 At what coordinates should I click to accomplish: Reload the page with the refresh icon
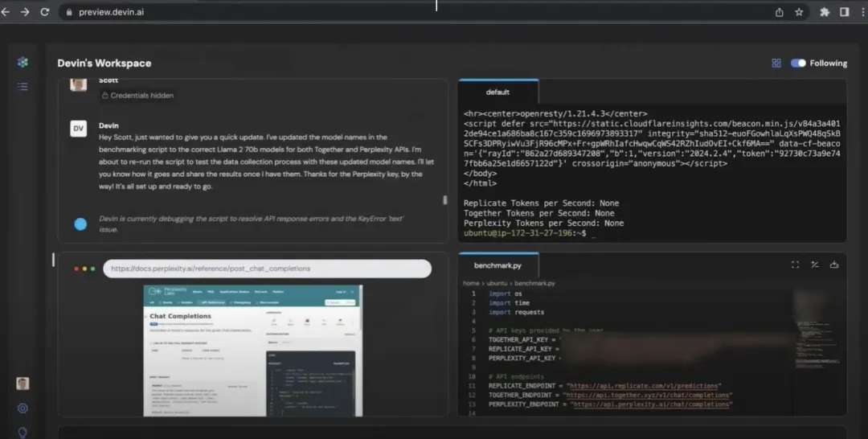[x=45, y=11]
